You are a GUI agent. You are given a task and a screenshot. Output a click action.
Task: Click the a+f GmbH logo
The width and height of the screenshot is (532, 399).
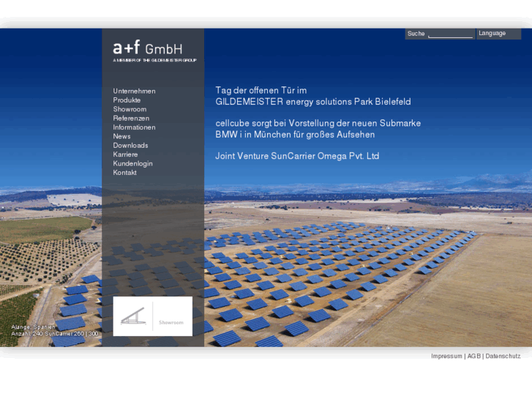pos(148,48)
